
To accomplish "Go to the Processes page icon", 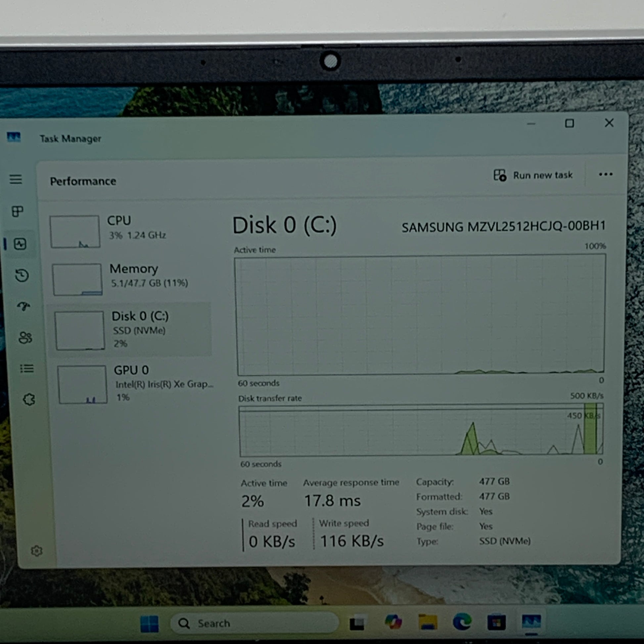I will tap(17, 211).
